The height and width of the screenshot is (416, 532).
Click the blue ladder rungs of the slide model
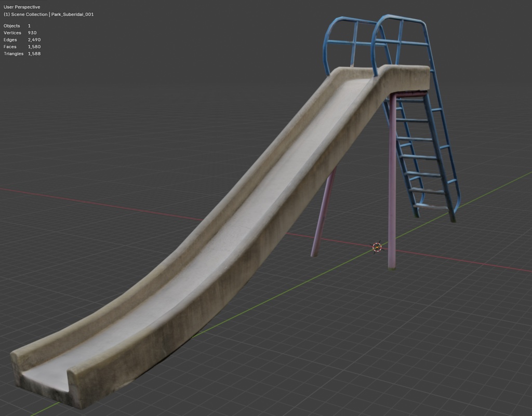click(419, 157)
